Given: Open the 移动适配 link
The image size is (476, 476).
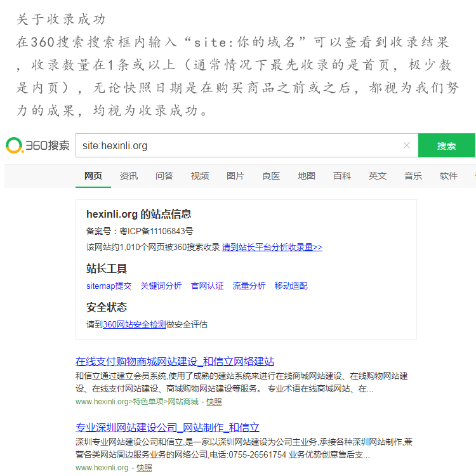Looking at the screenshot, I should (x=291, y=286).
